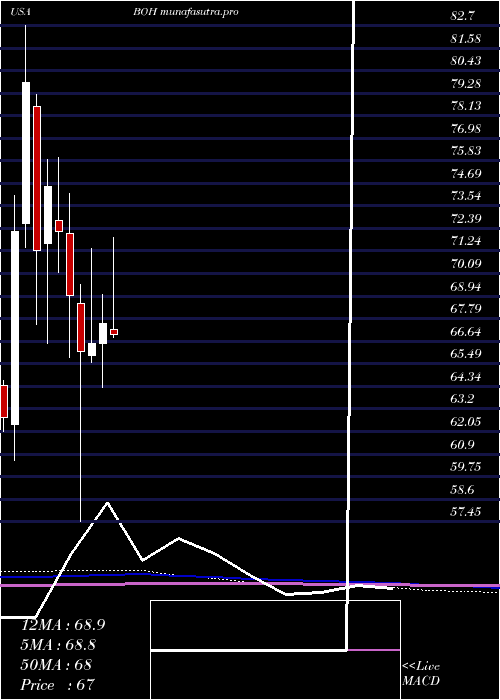Select the small red candlestick near 66.64
This screenshot has width=500, height=700.
(x=114, y=332)
